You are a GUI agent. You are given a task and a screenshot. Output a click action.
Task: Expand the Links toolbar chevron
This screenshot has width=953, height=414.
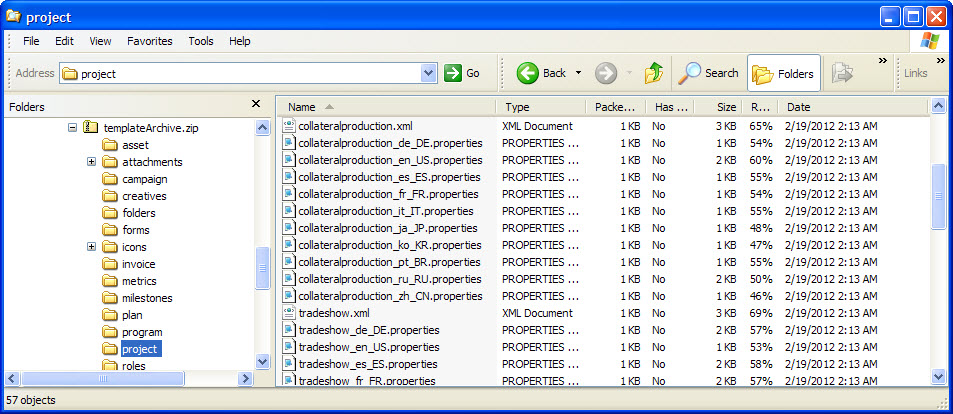[x=940, y=61]
